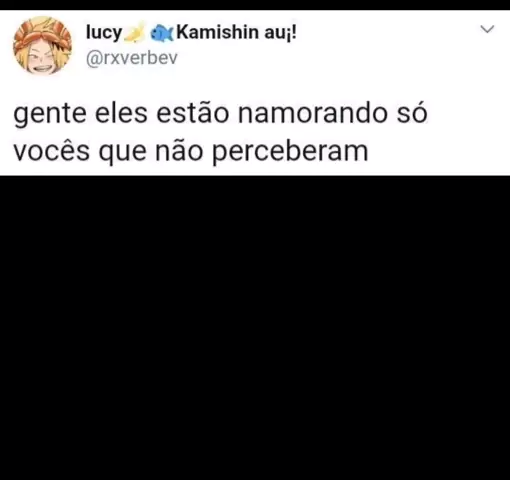The width and height of the screenshot is (510, 480).
Task: Click the word 'gente' in the tweet
Action: (50, 115)
